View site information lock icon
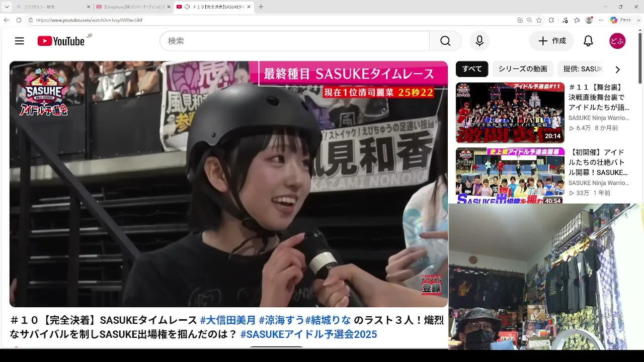644x362 pixels. coord(31,20)
